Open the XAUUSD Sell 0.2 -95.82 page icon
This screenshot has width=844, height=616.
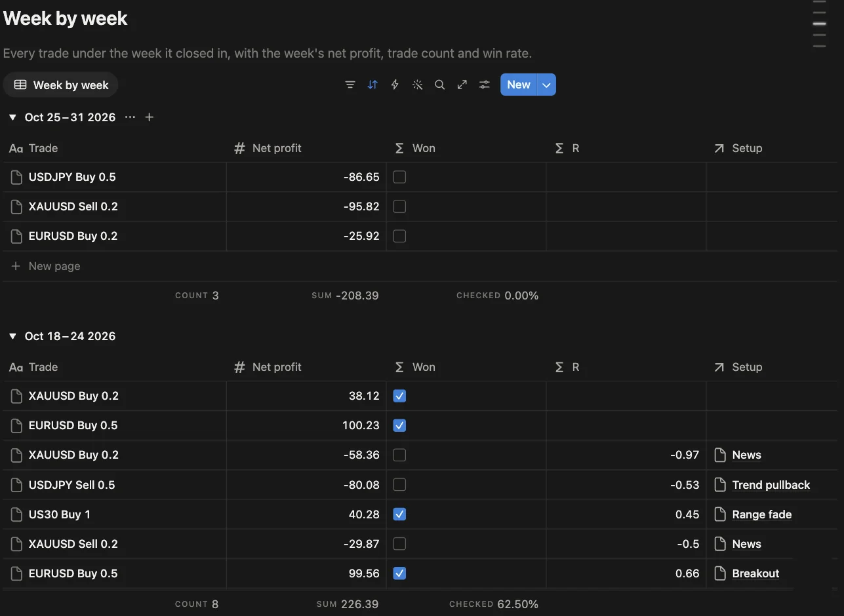pyautogui.click(x=16, y=206)
